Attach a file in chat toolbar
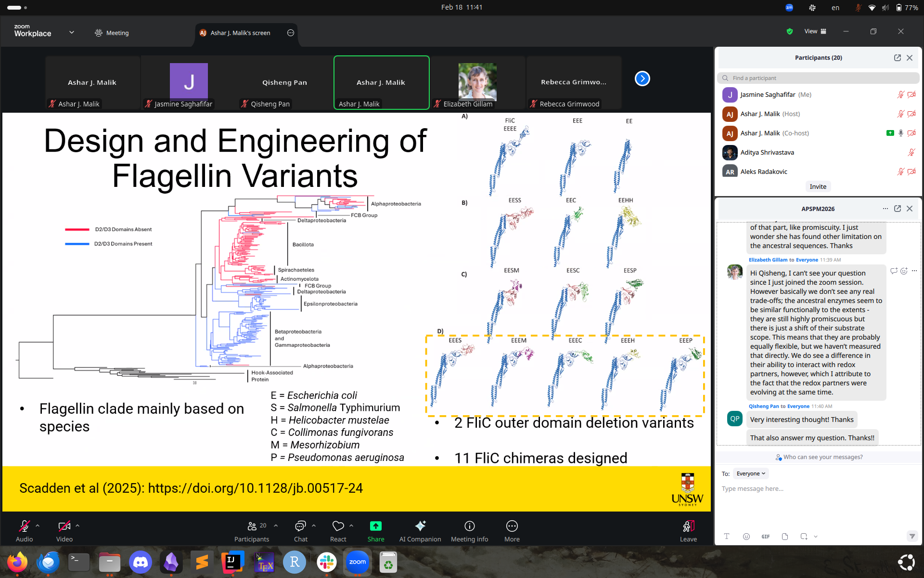This screenshot has width=924, height=578. click(784, 537)
